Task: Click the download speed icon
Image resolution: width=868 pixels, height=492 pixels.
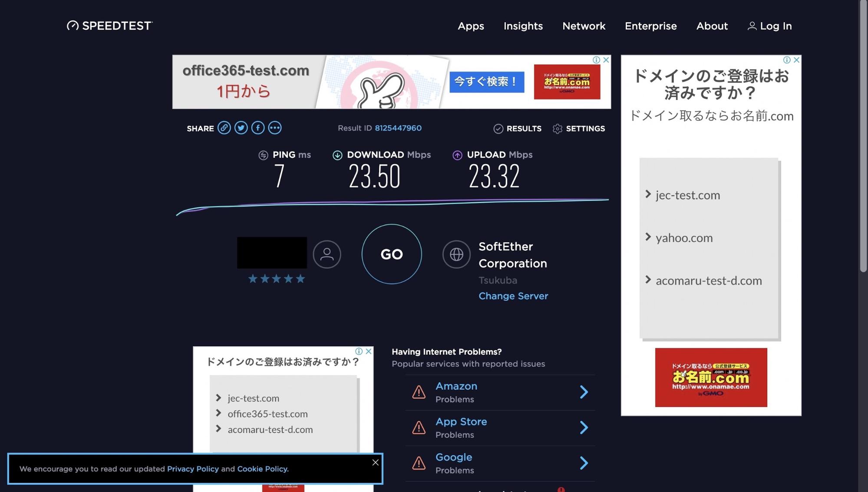Action: click(337, 154)
